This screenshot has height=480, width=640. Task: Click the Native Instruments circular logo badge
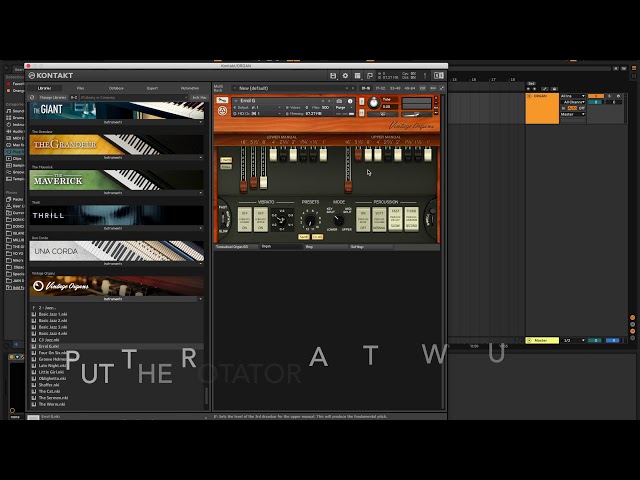tap(222, 111)
